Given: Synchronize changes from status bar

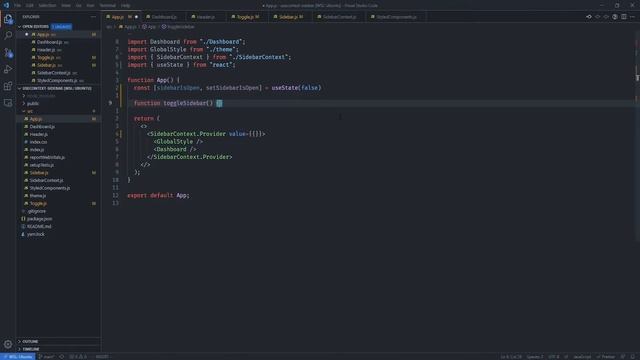Looking at the screenshot, I should click(62, 357).
